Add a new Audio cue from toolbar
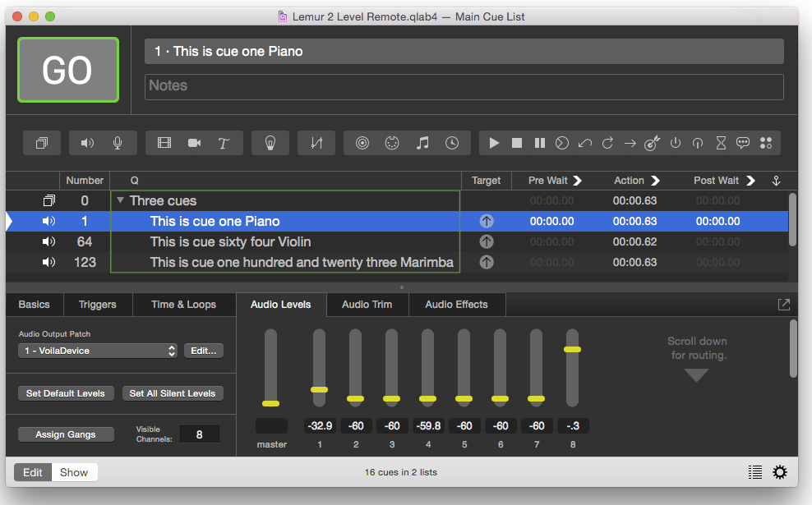Screen dimensions: 812x505 (x=87, y=143)
